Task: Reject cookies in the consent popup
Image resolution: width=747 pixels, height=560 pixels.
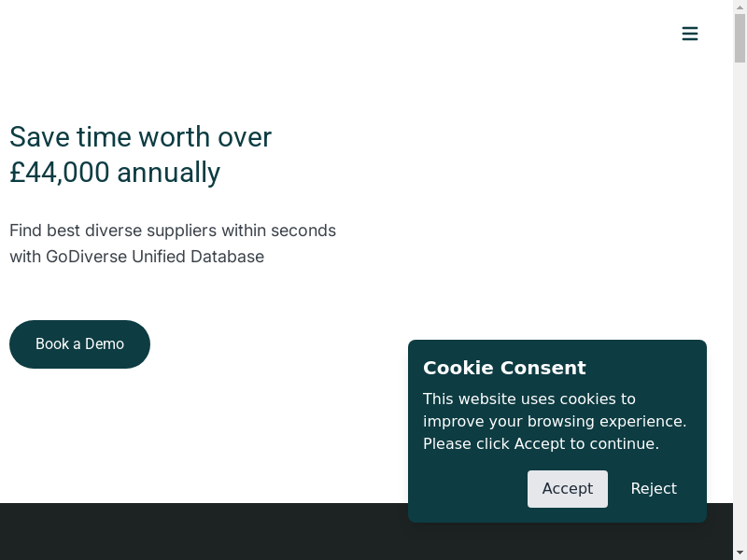Action: (x=654, y=489)
